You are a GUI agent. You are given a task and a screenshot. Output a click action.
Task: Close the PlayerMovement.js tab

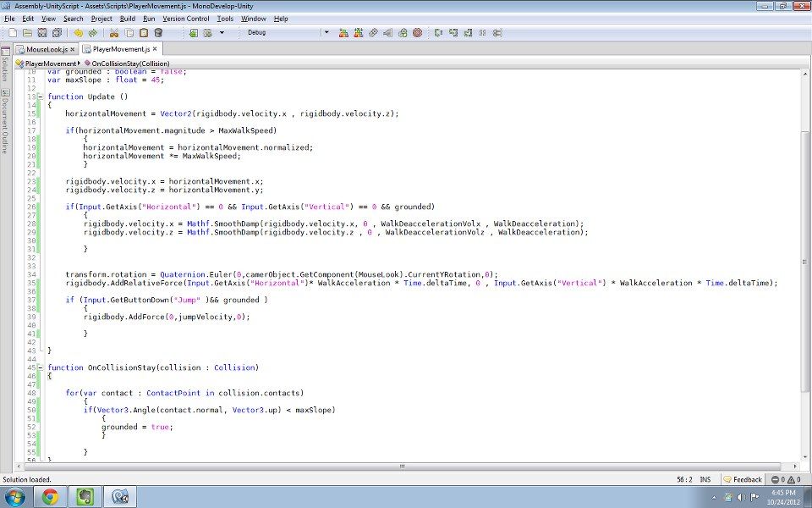[155, 49]
